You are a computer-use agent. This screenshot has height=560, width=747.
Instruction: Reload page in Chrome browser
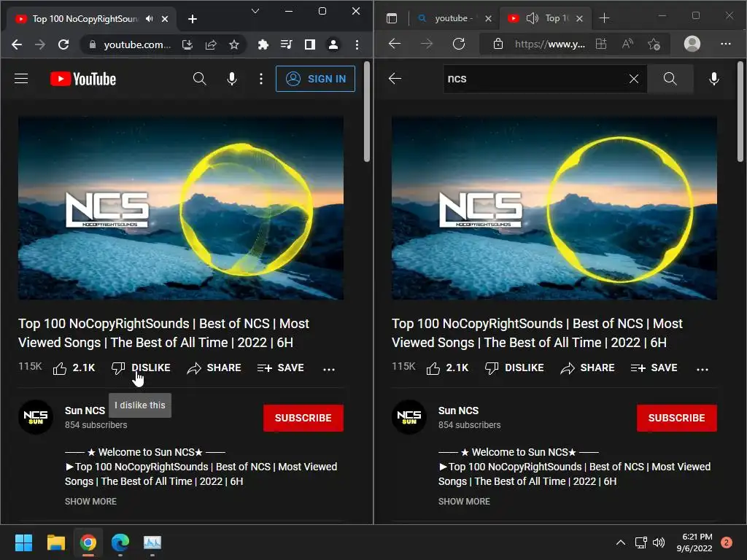[63, 44]
